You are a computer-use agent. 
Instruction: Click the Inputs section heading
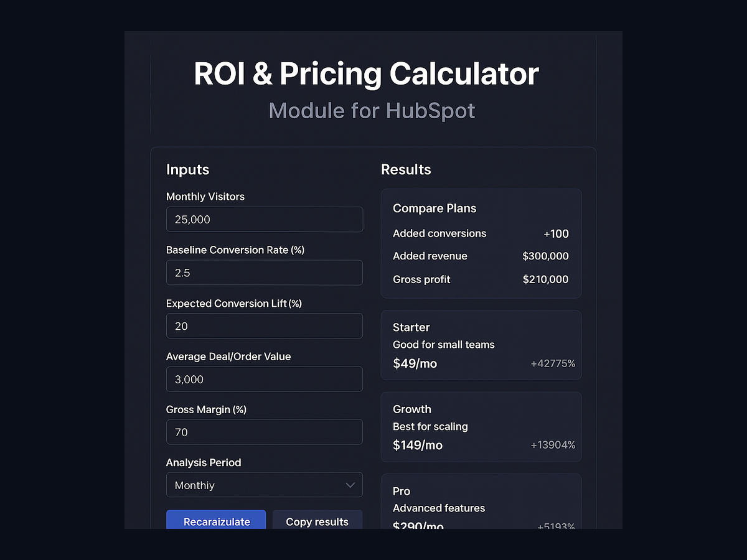pos(187,169)
